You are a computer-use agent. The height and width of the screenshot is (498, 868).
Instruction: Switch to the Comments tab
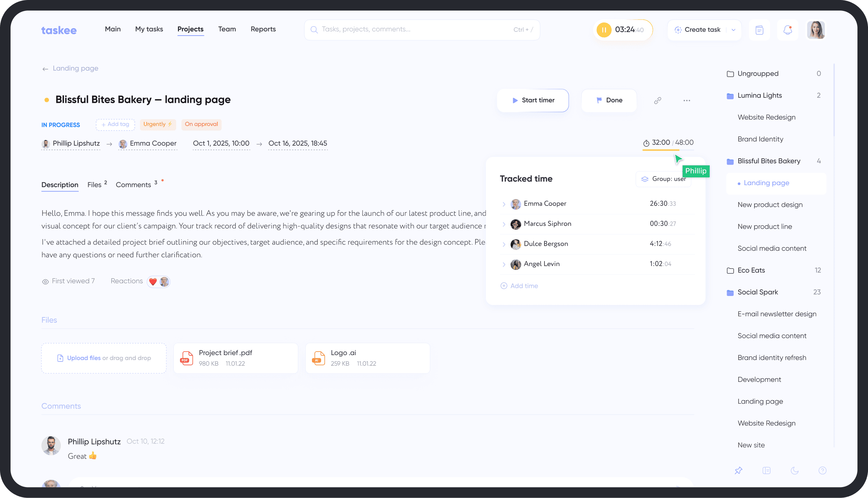[134, 184]
